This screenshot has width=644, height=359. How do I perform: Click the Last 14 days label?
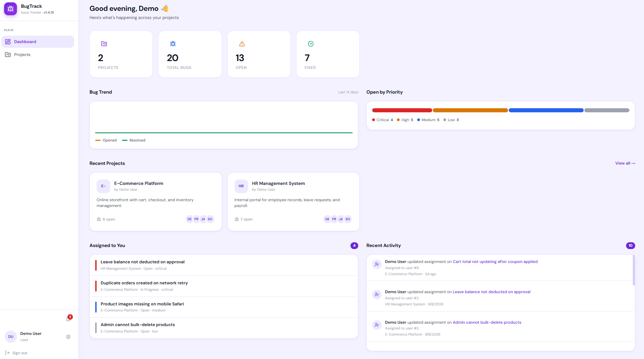[x=348, y=92]
